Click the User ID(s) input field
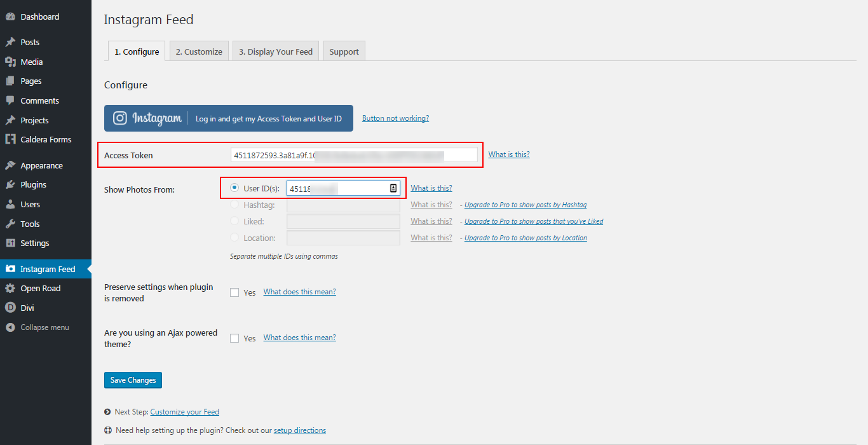Image resolution: width=868 pixels, height=445 pixels. pos(343,188)
